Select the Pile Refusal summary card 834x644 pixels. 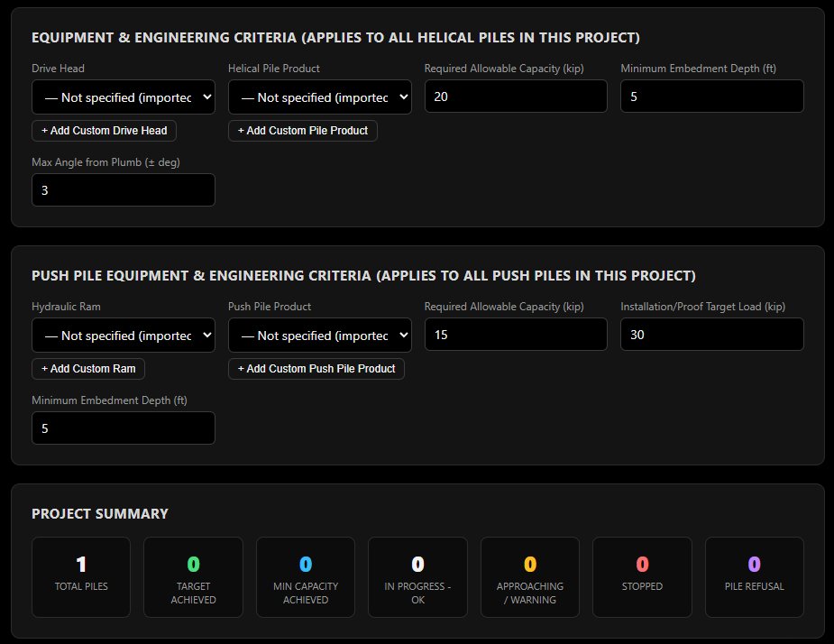coord(755,577)
